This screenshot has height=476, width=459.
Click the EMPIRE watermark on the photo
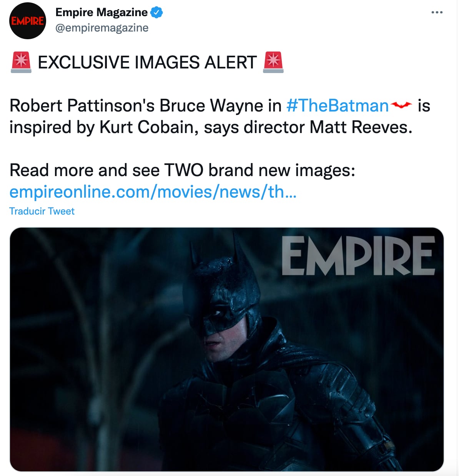pos(359,256)
